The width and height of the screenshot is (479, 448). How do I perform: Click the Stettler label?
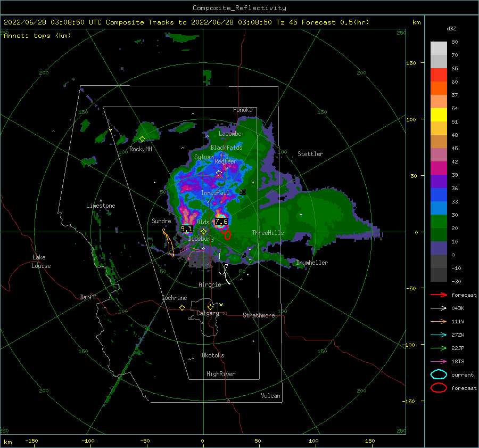(310, 154)
